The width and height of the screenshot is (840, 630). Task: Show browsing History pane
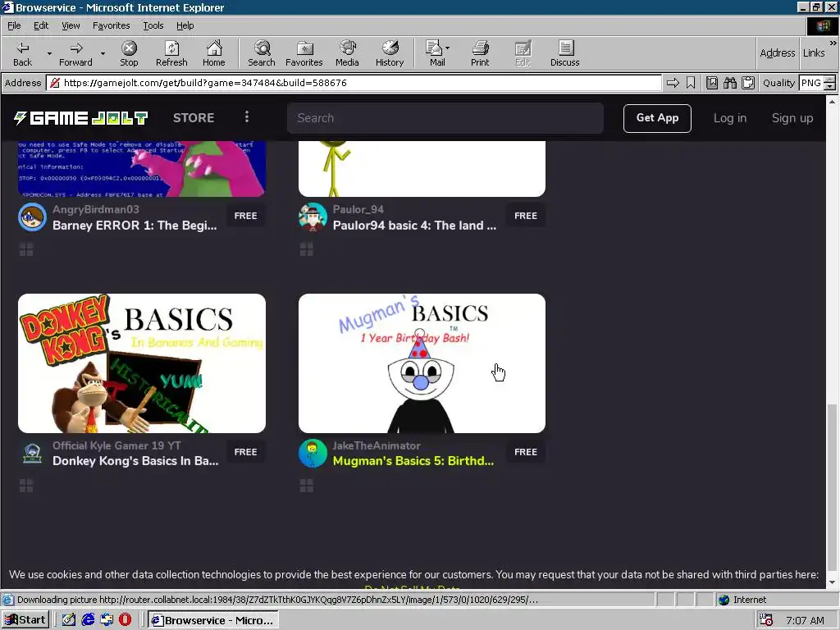click(390, 53)
